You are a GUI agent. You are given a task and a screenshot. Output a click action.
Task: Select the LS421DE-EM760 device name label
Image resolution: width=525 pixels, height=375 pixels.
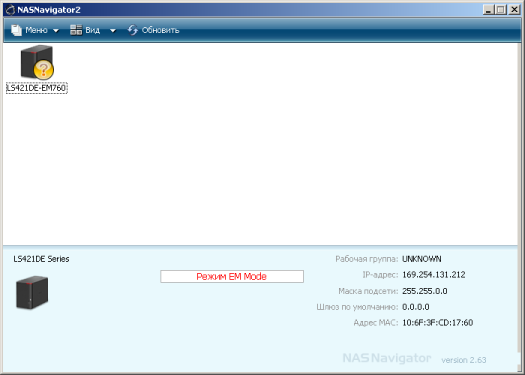click(x=37, y=88)
